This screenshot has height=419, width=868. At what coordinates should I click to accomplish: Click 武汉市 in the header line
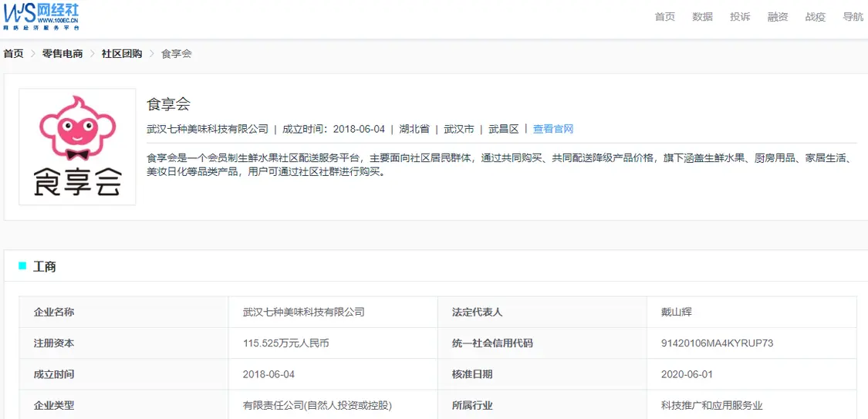[x=460, y=129]
